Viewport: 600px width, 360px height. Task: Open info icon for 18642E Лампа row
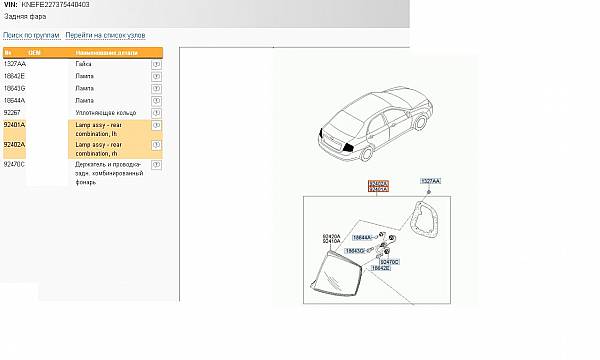click(x=156, y=77)
